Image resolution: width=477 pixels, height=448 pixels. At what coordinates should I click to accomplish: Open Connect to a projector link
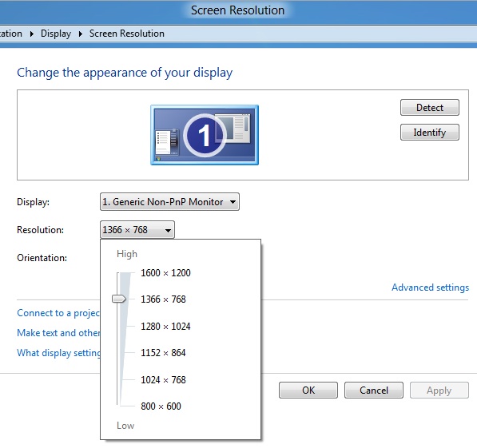[x=58, y=313]
